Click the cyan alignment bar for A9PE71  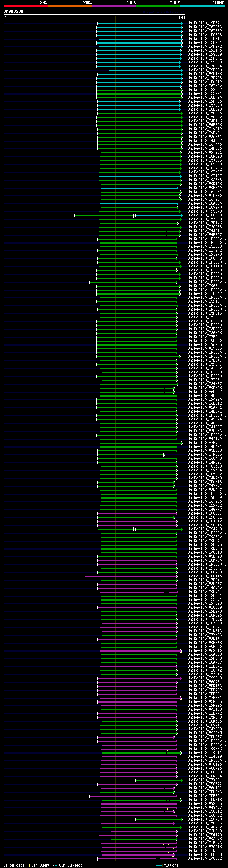click(x=139, y=23)
